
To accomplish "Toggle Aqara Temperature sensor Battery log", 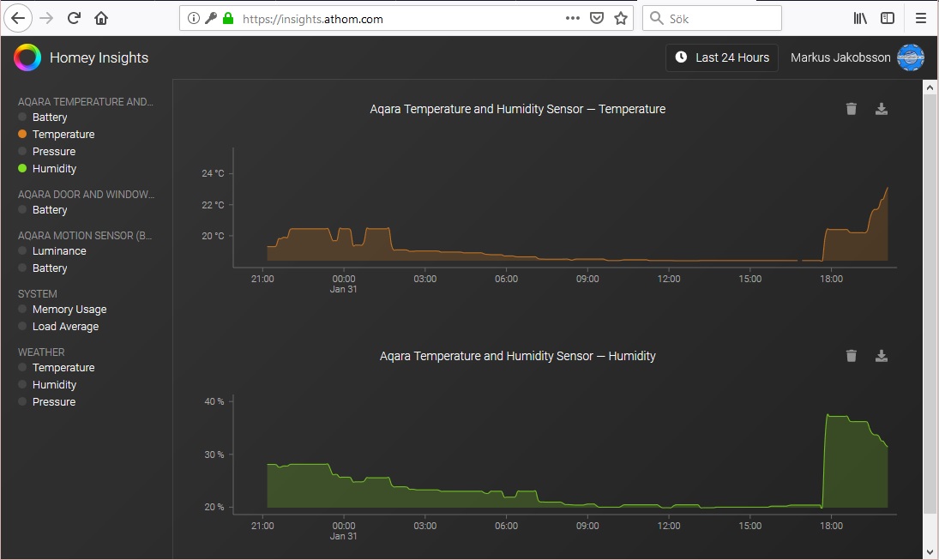I will pyautogui.click(x=50, y=117).
